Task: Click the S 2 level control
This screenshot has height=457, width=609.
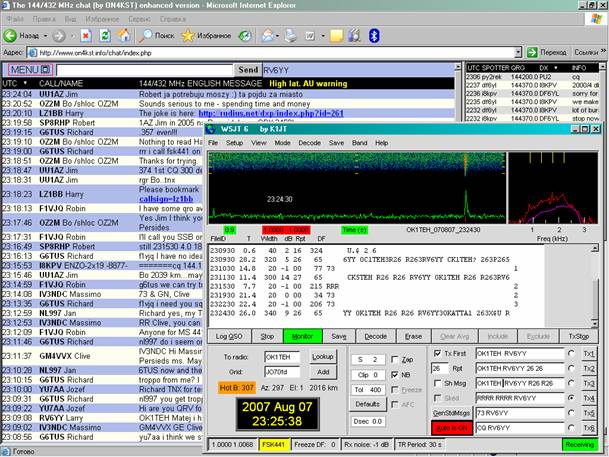Action: (368, 360)
